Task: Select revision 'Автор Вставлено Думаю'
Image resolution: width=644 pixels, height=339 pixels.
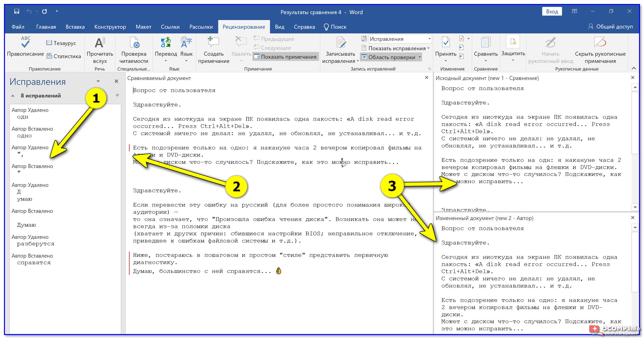Action: click(65, 218)
